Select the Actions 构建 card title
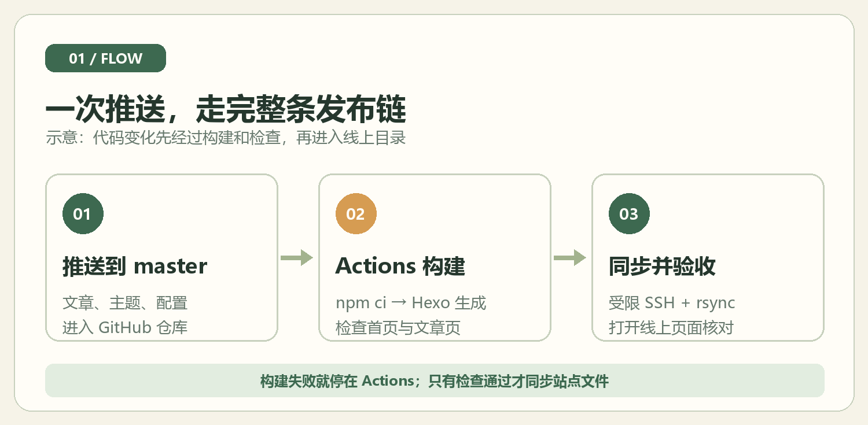The image size is (868, 425). click(400, 266)
